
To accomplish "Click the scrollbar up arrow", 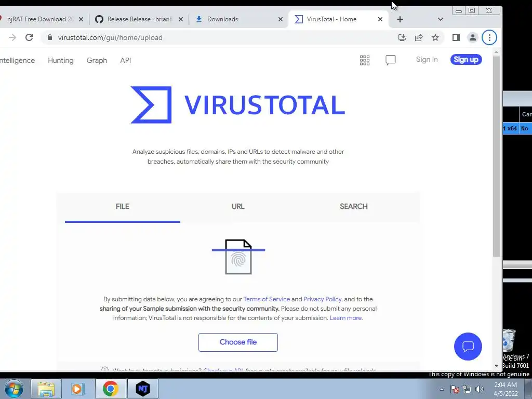I will click(x=496, y=52).
